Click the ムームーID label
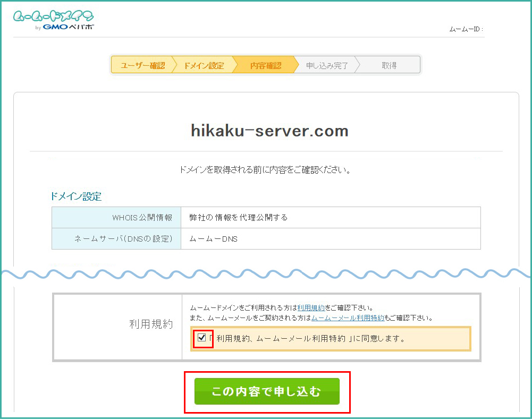This screenshot has height=420, width=532. (x=466, y=30)
